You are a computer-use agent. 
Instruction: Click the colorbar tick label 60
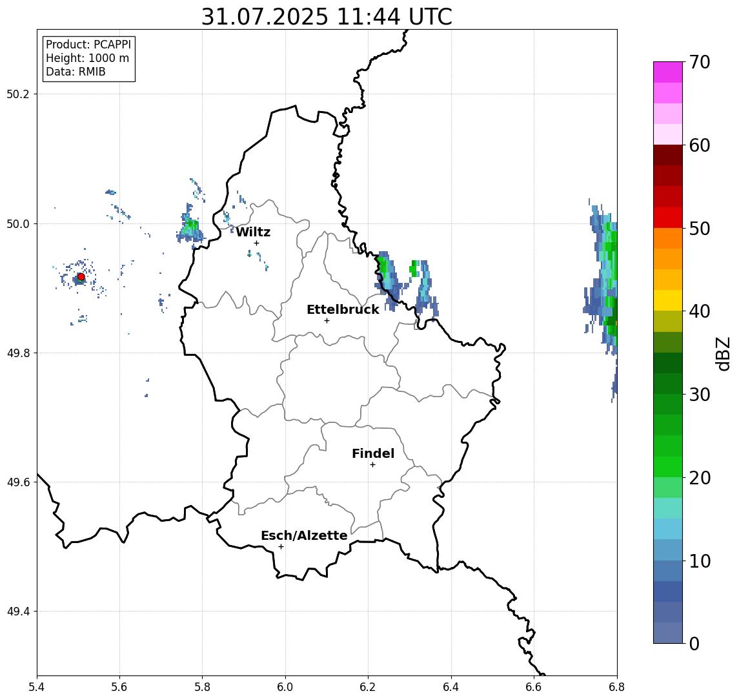700,145
